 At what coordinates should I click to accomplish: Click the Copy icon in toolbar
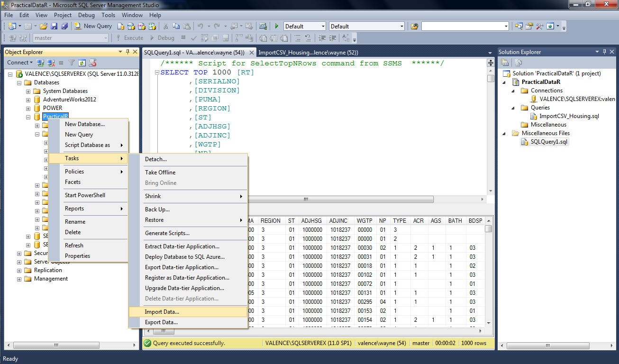tap(176, 26)
